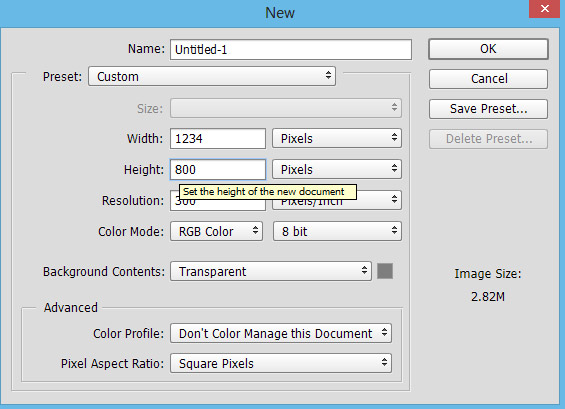Image resolution: width=565 pixels, height=409 pixels.
Task: Open the Height units dropdown
Action: pos(337,169)
